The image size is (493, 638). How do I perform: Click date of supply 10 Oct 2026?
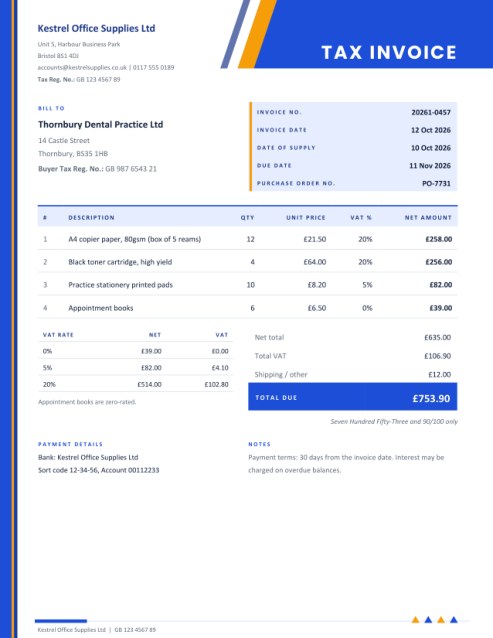431,148
